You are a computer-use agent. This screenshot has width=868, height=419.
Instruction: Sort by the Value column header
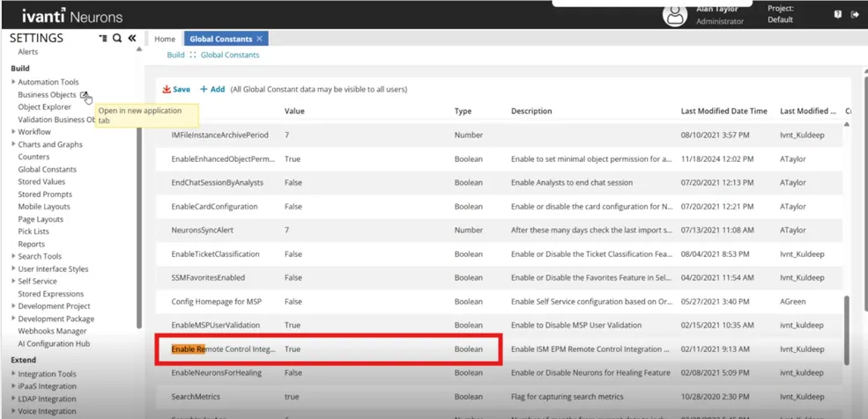pyautogui.click(x=294, y=111)
